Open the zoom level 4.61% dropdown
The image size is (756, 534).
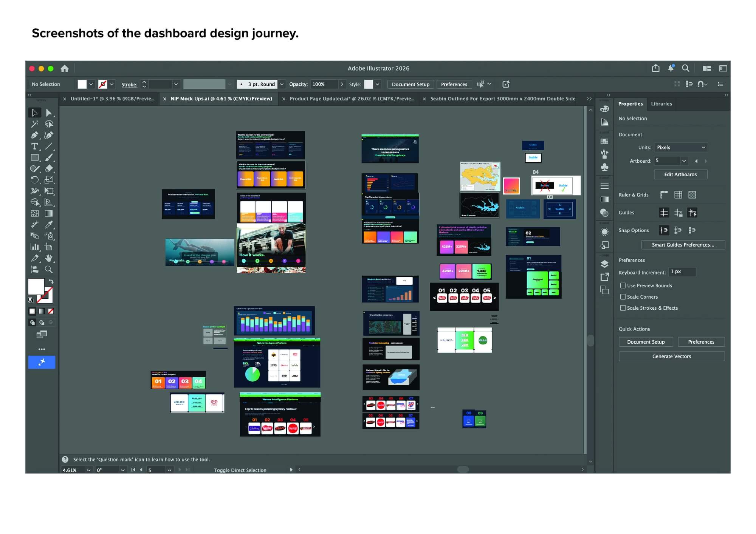tap(88, 470)
